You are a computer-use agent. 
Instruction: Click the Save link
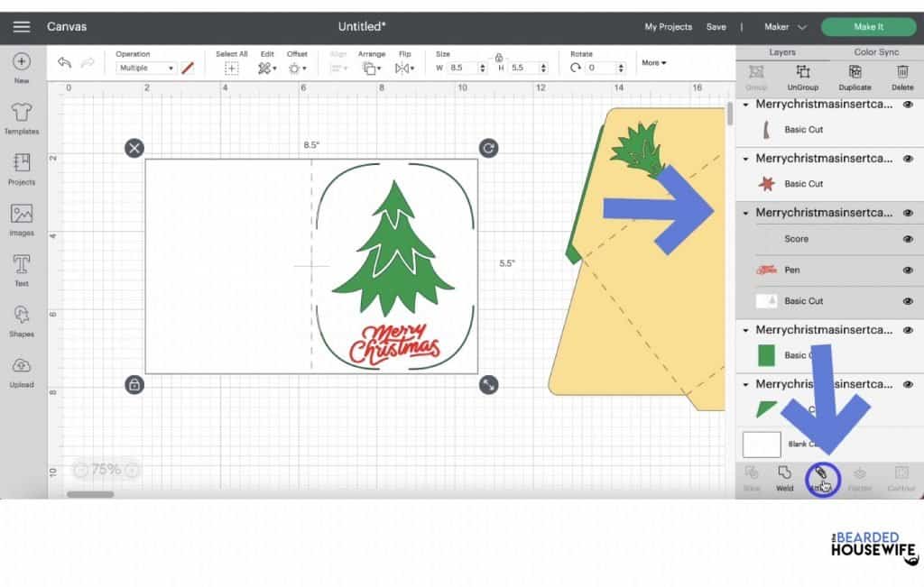(716, 26)
